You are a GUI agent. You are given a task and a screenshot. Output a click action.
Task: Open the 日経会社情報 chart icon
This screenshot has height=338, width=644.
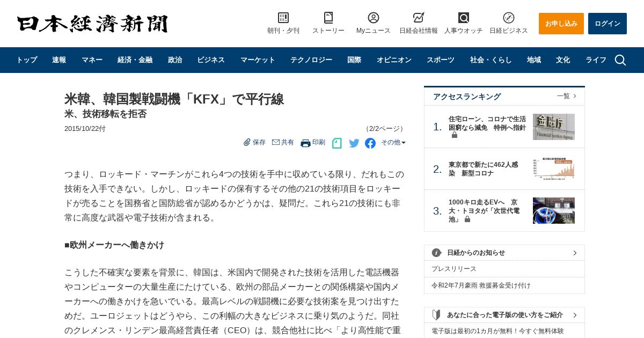pyautogui.click(x=419, y=18)
